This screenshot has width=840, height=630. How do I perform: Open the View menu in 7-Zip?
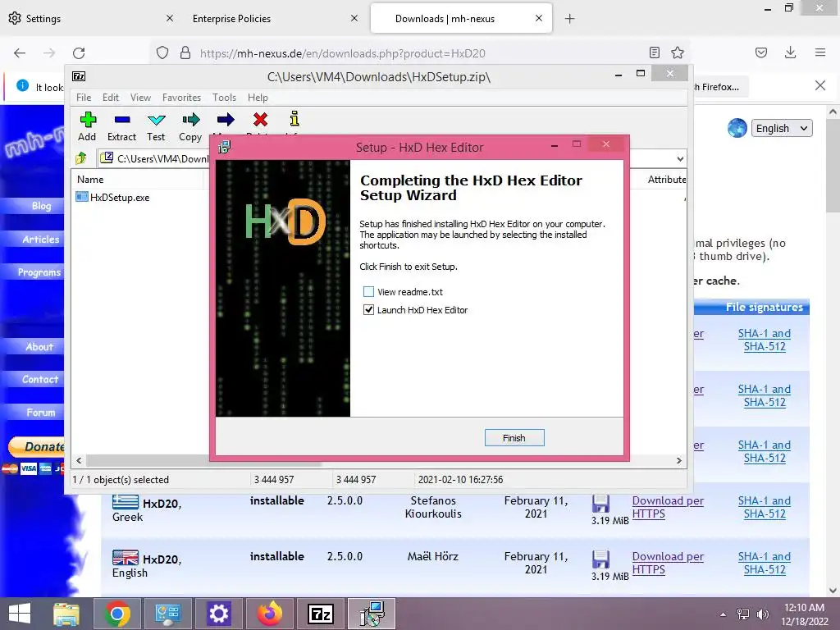tap(140, 98)
